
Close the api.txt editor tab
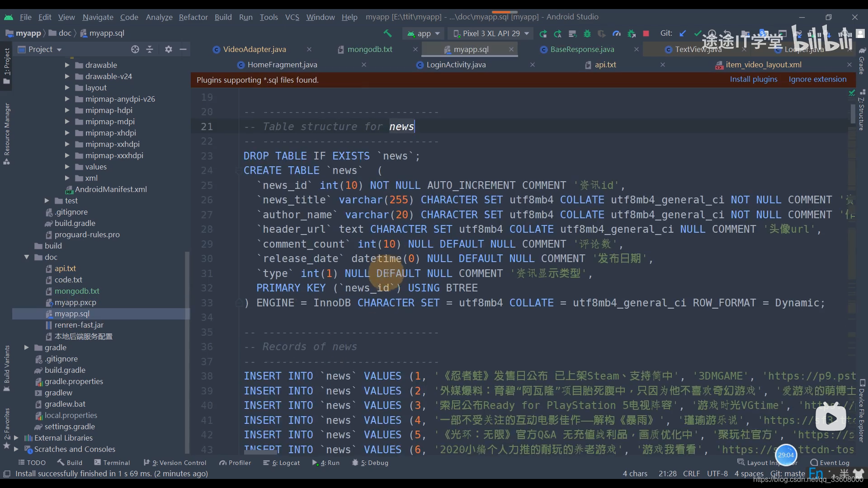662,65
